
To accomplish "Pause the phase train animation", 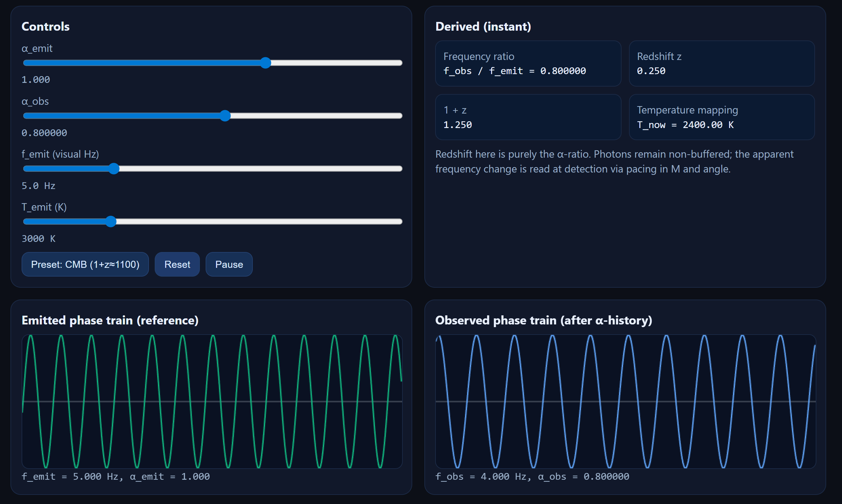I will 229,264.
